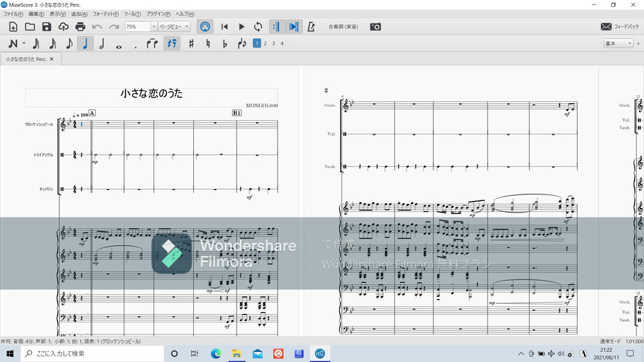Upload the score online with the cloud icon
This screenshot has width=644, height=362.
pyautogui.click(x=63, y=27)
